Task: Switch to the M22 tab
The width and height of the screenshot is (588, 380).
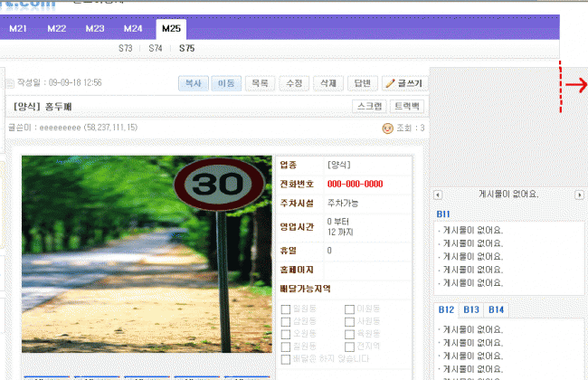Action: (56, 29)
